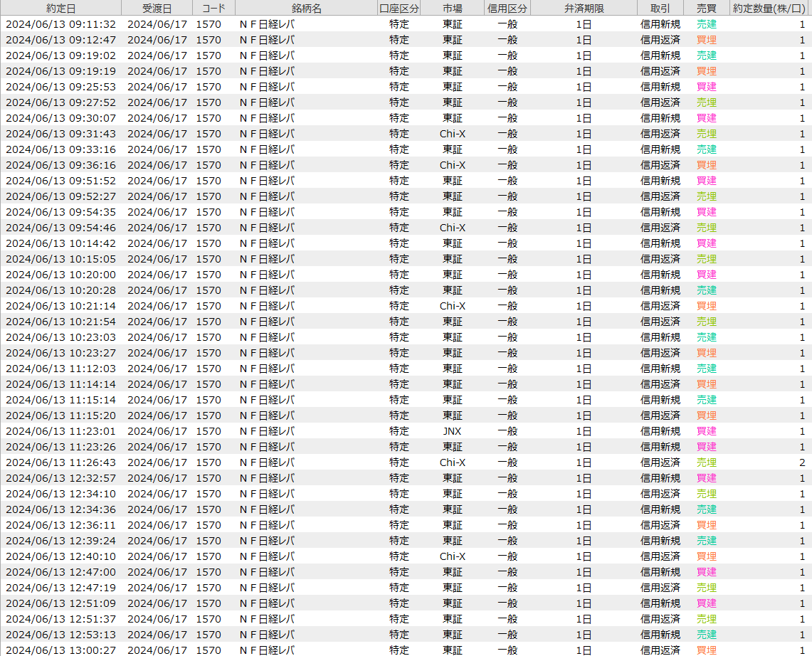Image resolution: width=812 pixels, height=656 pixels.
Task: Sort by the コード column header
Action: (x=213, y=8)
